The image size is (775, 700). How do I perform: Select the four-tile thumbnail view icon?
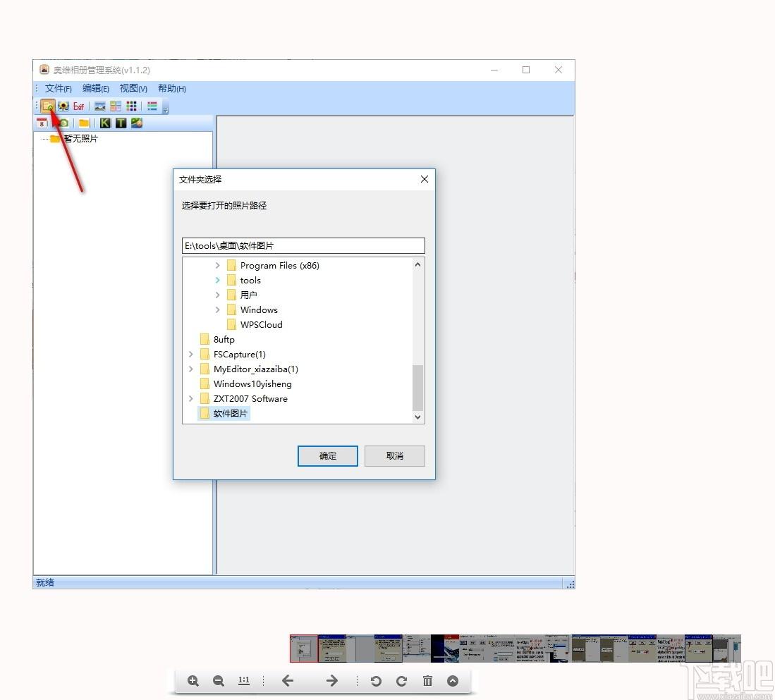click(x=116, y=106)
